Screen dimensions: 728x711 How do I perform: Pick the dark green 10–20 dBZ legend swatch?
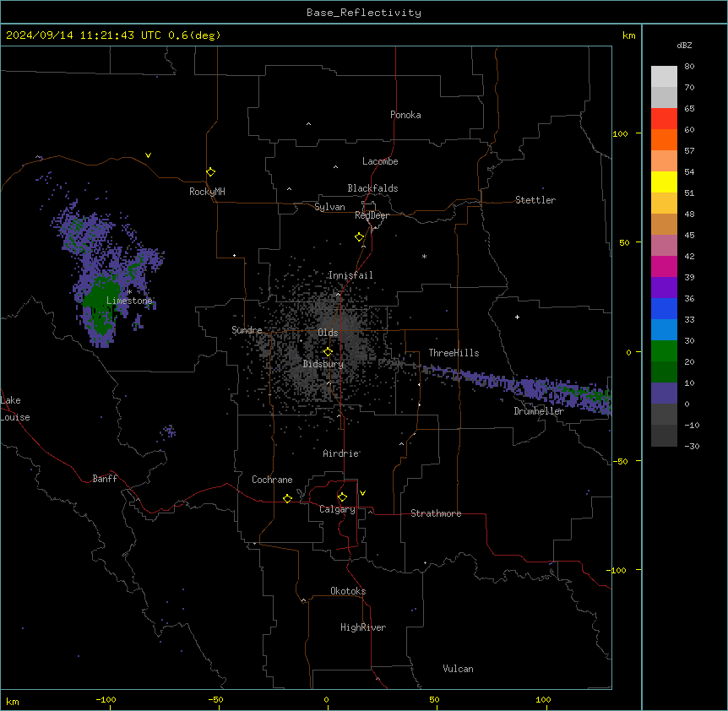tap(664, 372)
